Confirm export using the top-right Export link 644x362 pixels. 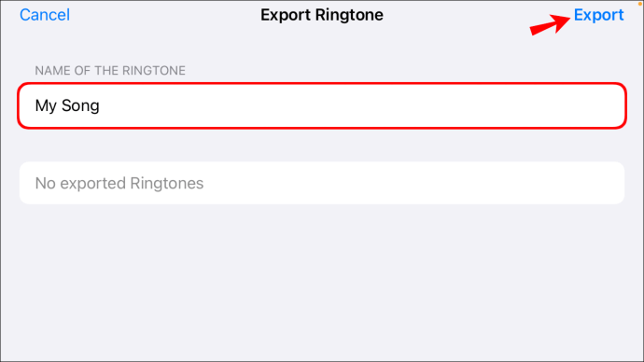tap(598, 15)
